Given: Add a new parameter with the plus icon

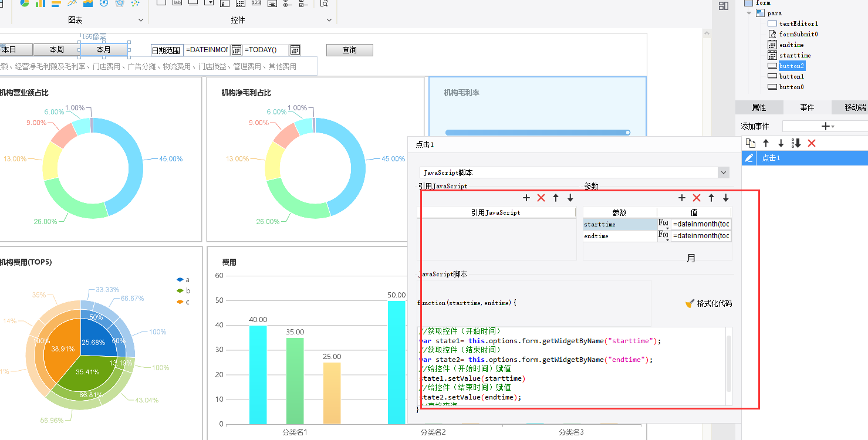Looking at the screenshot, I should point(682,198).
